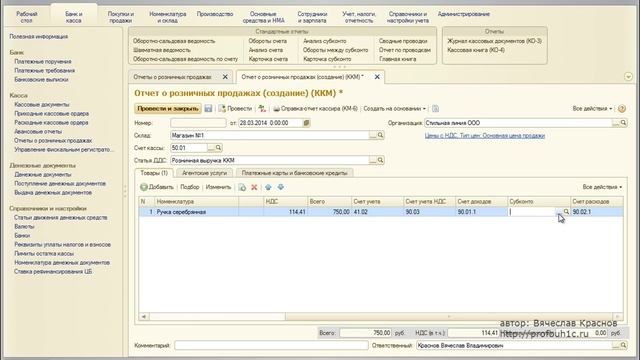This screenshot has width=640, height=360.
Task: Click the Провести и закрыть button
Action: point(168,109)
